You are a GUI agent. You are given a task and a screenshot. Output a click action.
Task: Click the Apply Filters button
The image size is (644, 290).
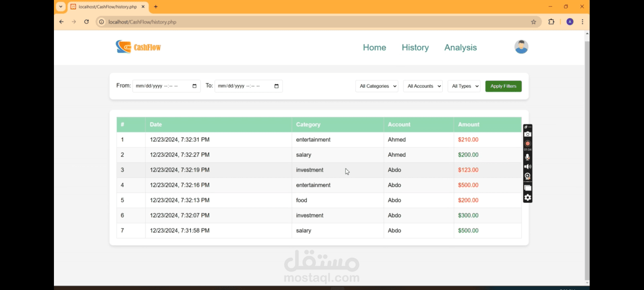[503, 86]
